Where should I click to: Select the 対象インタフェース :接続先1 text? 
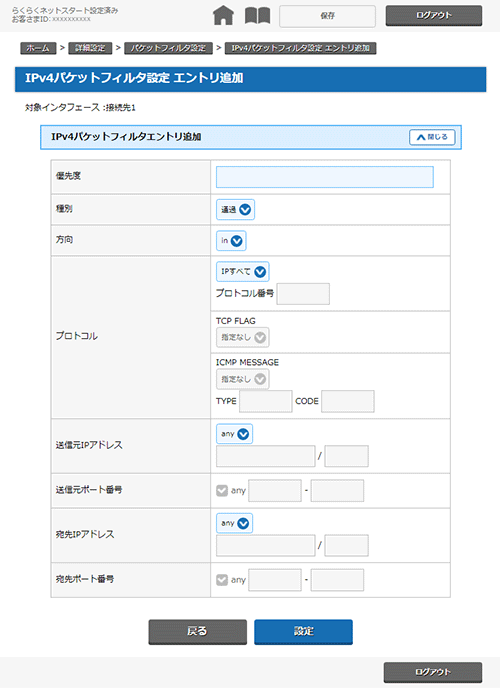80,107
